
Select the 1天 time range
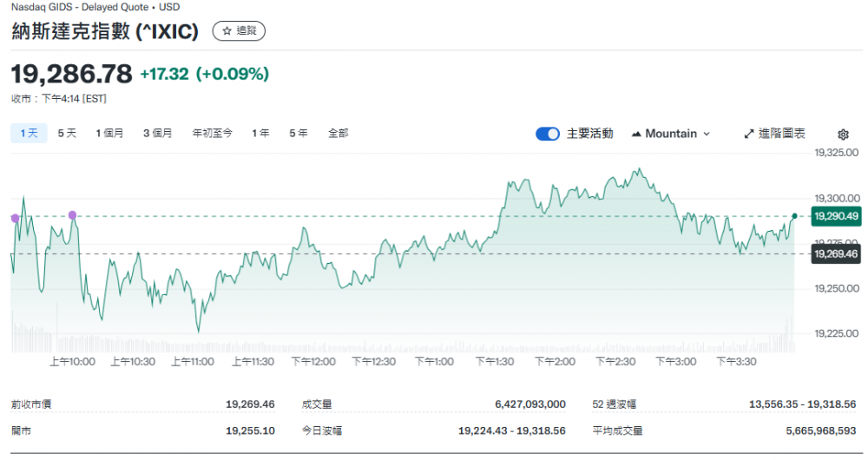(x=28, y=133)
